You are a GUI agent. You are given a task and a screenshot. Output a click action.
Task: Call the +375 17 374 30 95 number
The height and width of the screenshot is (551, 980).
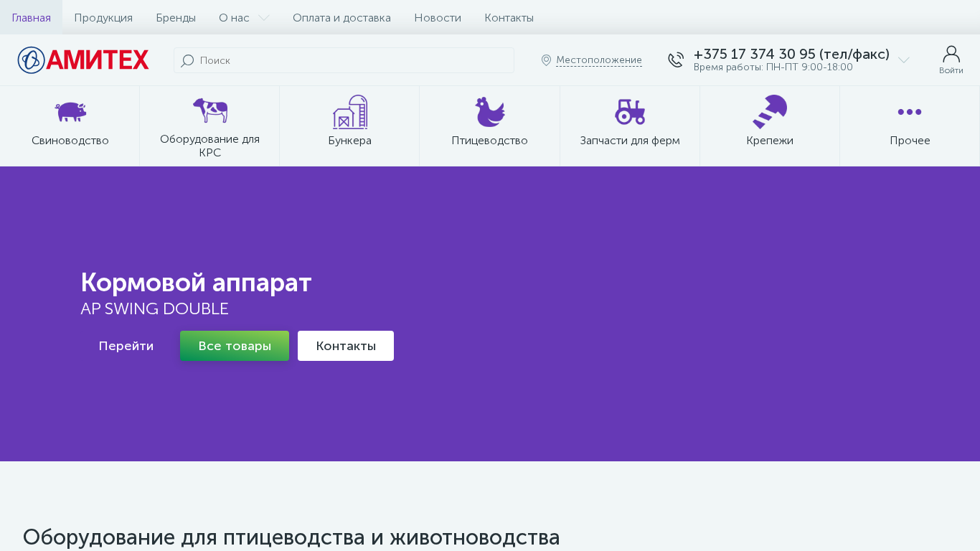pos(791,54)
